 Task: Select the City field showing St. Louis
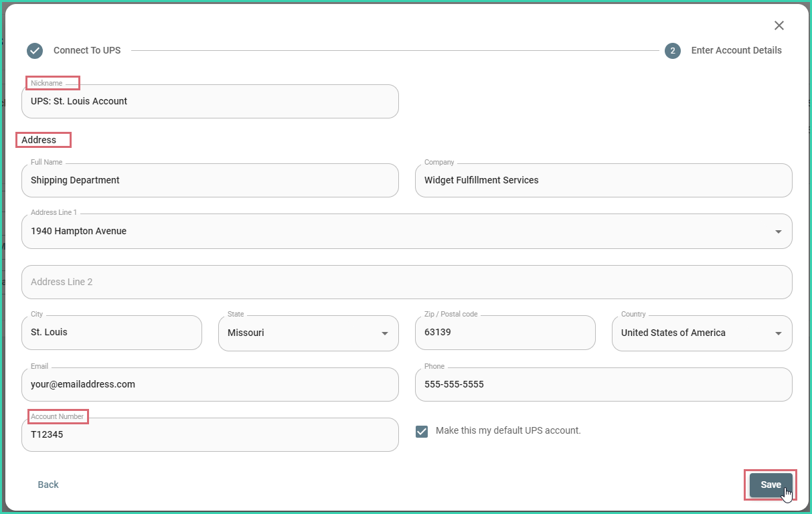[x=111, y=333]
